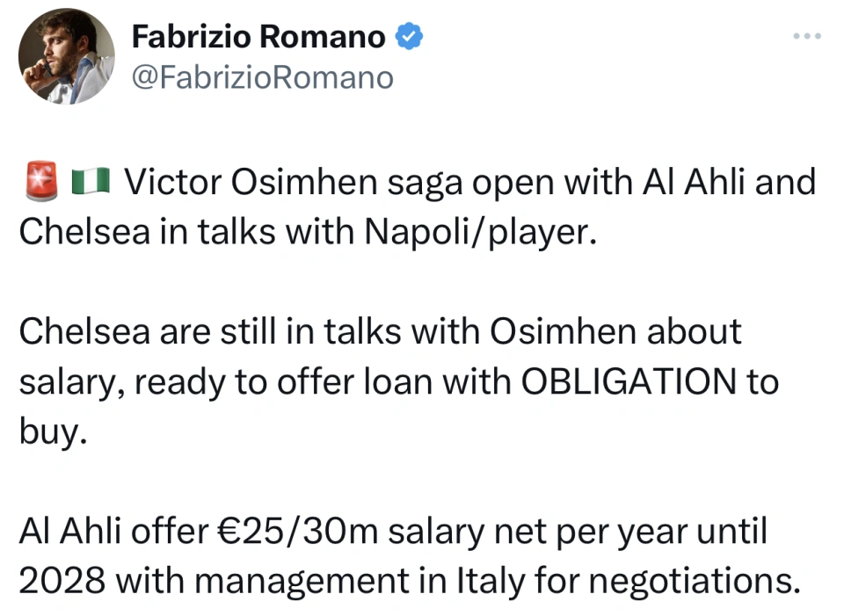Open the @FabrizioRomano handle link

(263, 78)
